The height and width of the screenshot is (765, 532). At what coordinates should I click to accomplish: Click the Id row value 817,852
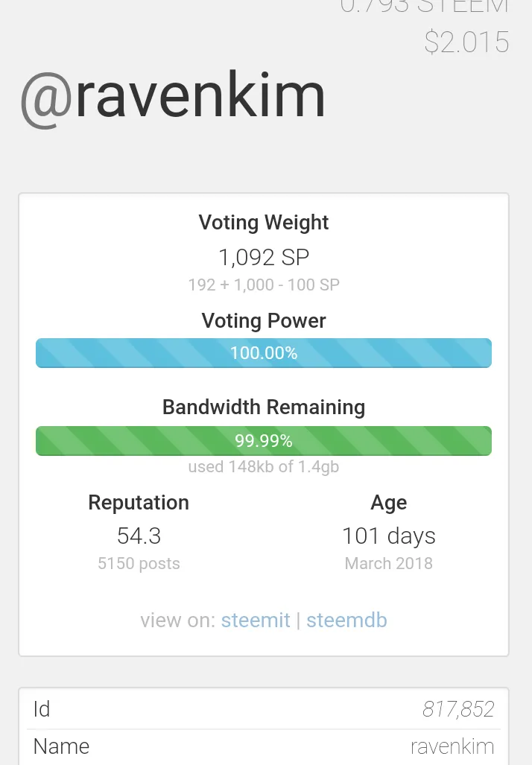pos(458,709)
